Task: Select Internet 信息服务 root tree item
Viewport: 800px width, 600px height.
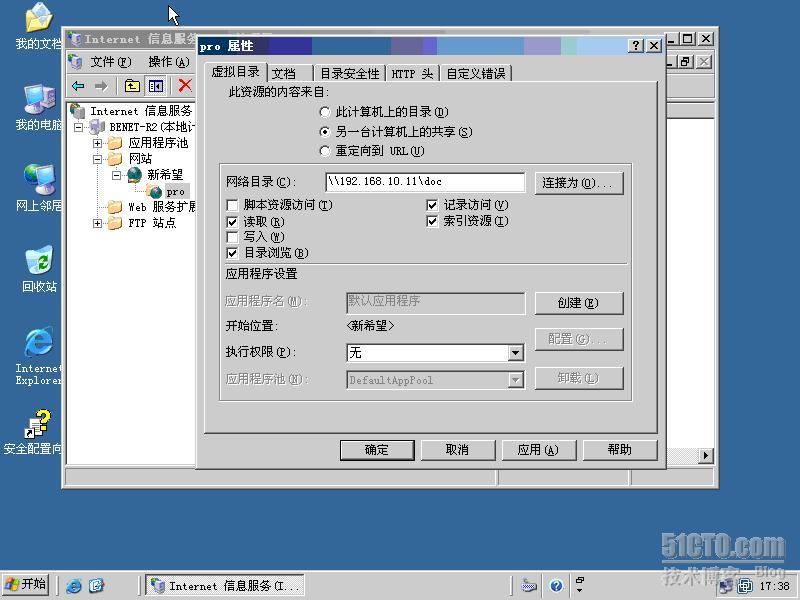Action: (141, 111)
